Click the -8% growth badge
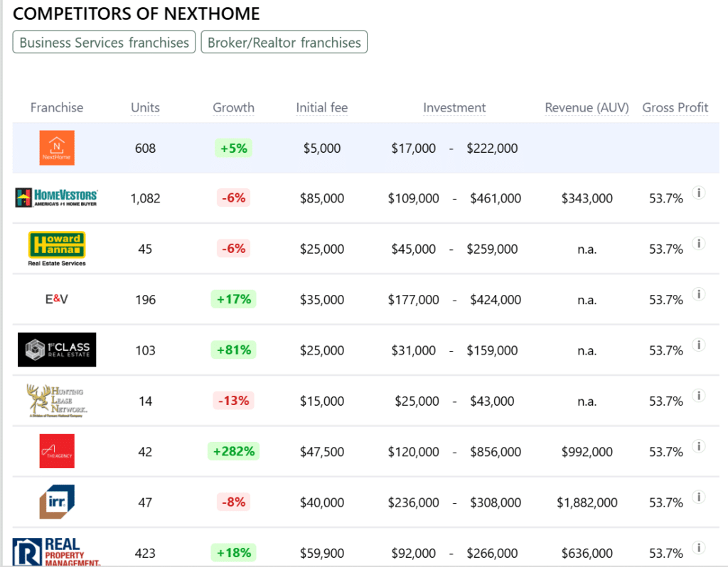 [233, 502]
